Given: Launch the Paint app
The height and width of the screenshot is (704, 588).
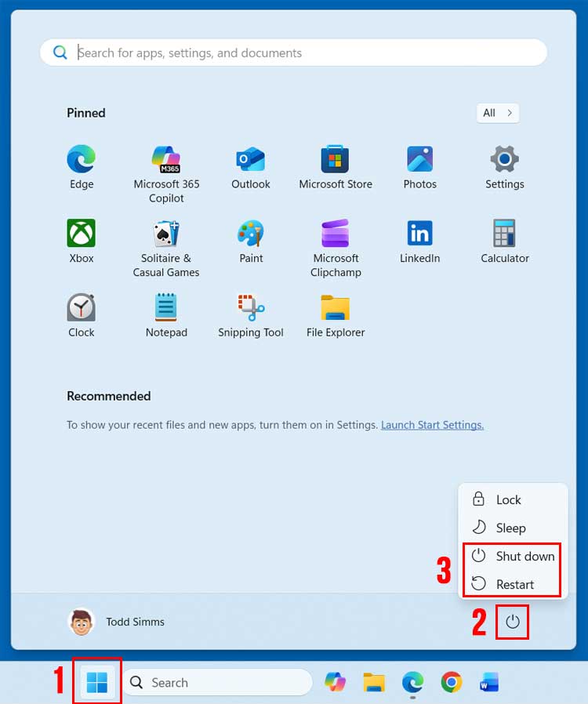Looking at the screenshot, I should click(251, 241).
